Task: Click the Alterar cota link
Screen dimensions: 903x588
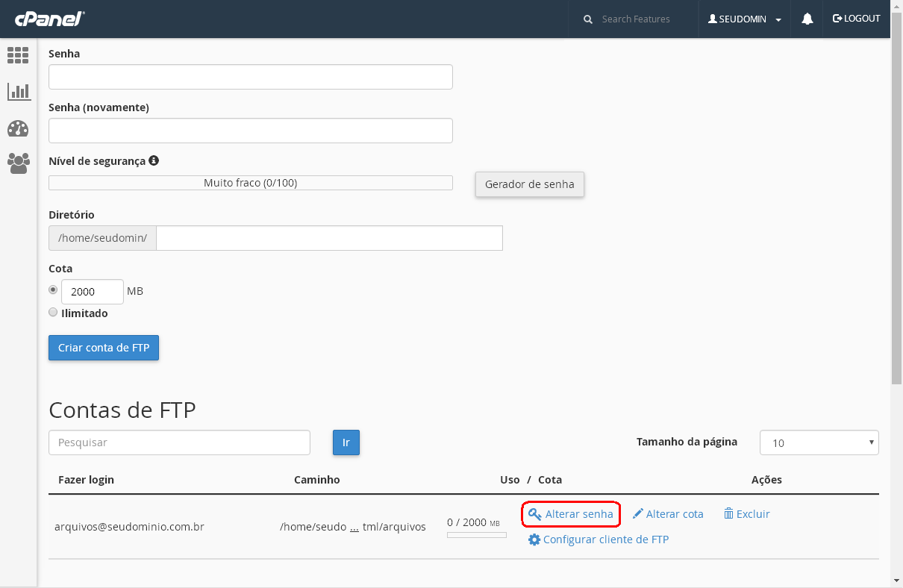Action: pos(668,514)
